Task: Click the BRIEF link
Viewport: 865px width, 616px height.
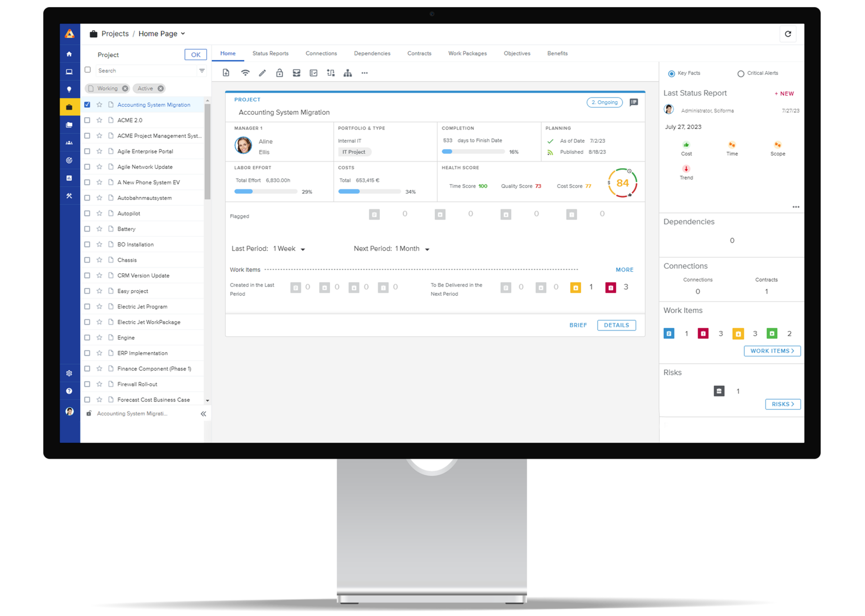Action: pos(578,325)
